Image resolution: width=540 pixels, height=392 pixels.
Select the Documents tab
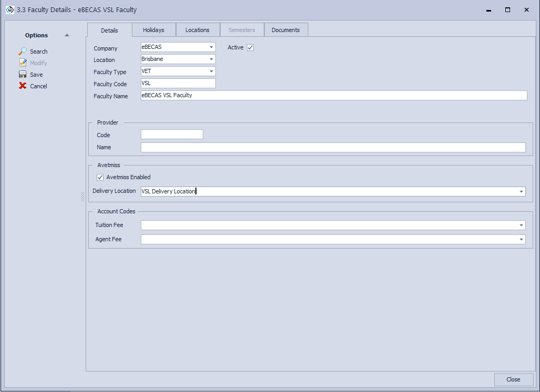[286, 30]
